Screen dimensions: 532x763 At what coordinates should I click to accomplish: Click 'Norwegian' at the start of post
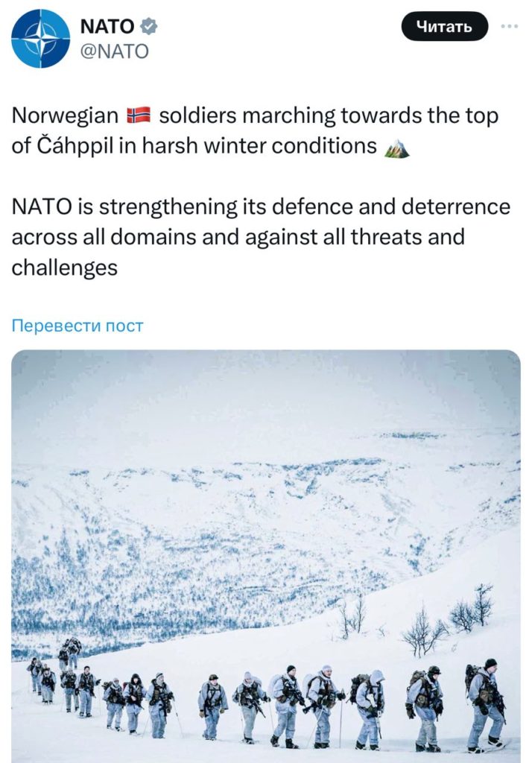tap(66, 117)
